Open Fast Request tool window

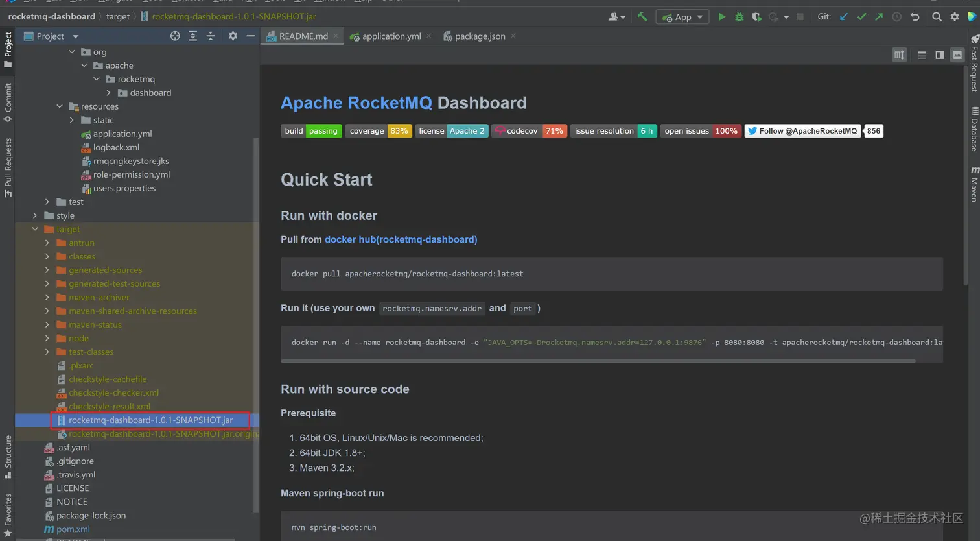(x=974, y=62)
